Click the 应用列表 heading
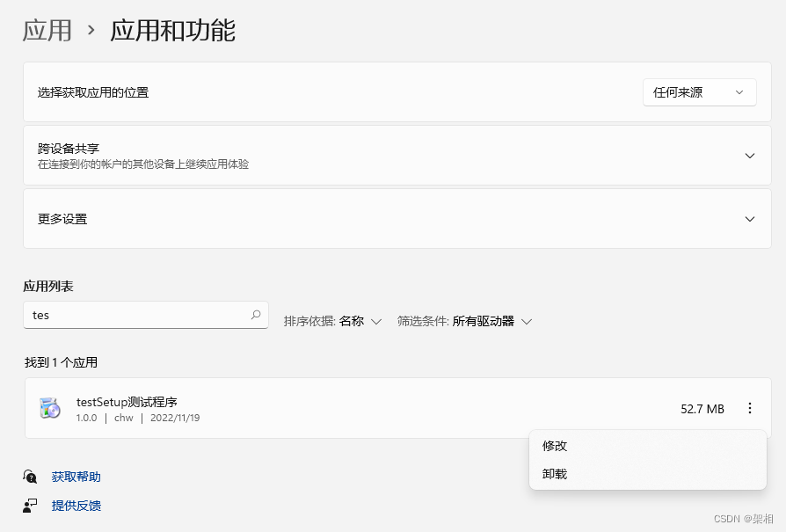 [x=48, y=287]
